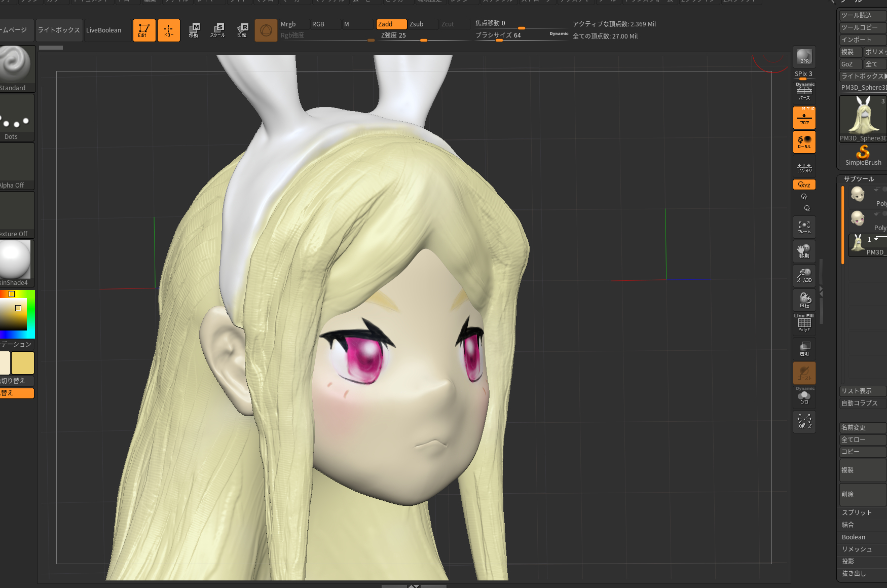Click GoZ button
Viewport: 887px width, 588px height.
[x=851, y=64]
